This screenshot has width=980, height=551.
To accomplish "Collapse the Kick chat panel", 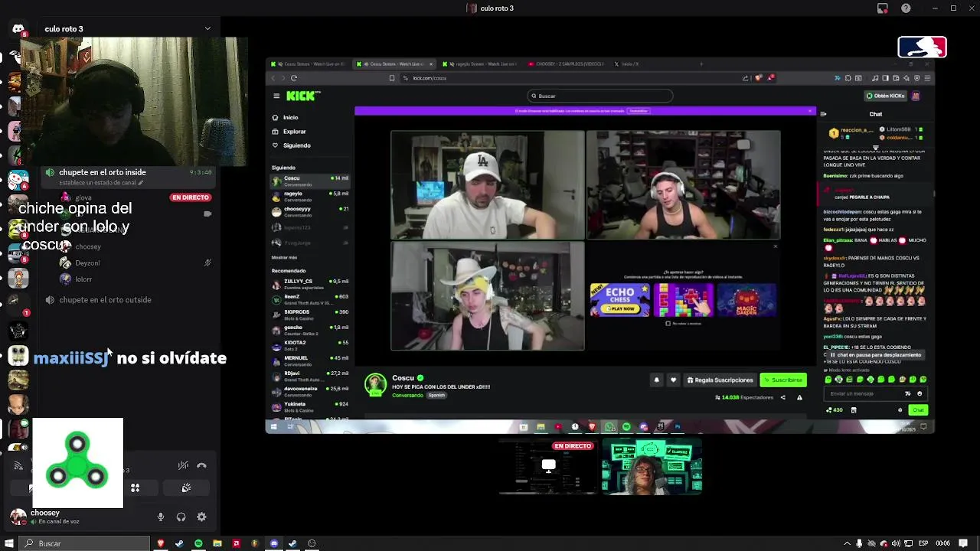I will 823,114.
